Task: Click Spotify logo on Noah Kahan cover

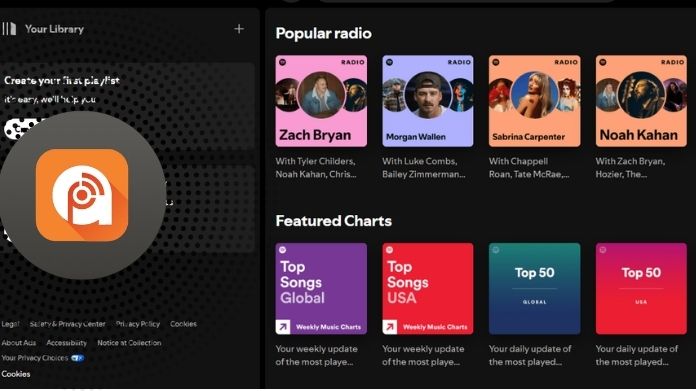Action: tap(603, 62)
